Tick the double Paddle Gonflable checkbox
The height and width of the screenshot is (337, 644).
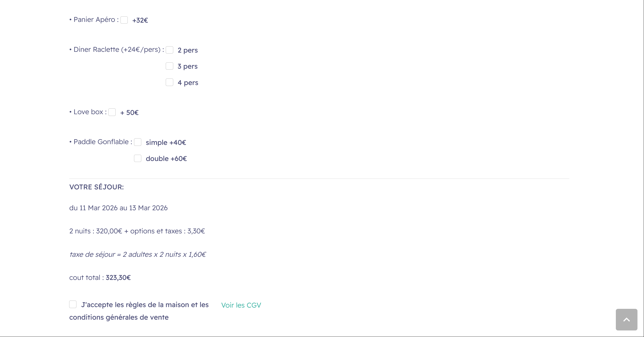(138, 158)
